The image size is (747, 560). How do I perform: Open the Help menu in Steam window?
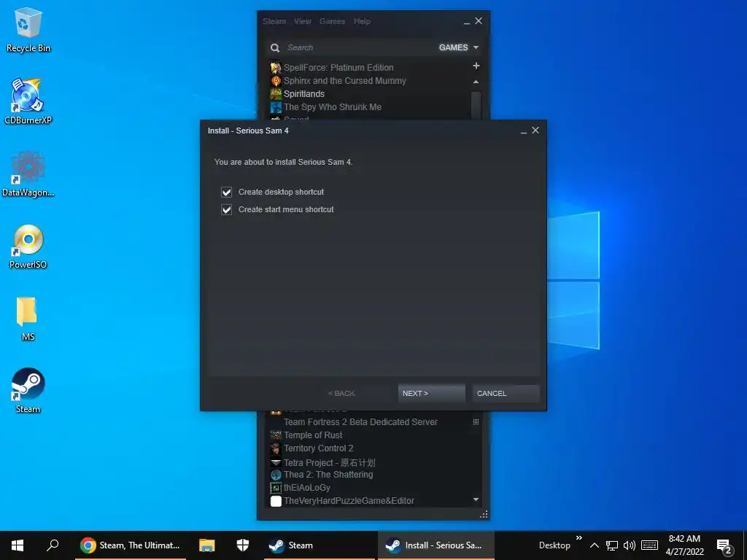362,21
